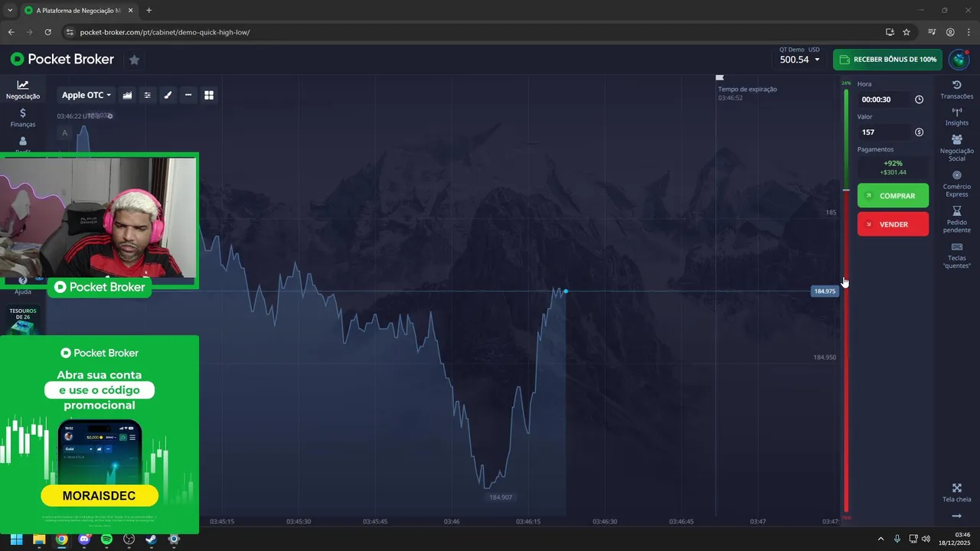
Task: Toggle the A auto-scale chart button
Action: [x=64, y=133]
